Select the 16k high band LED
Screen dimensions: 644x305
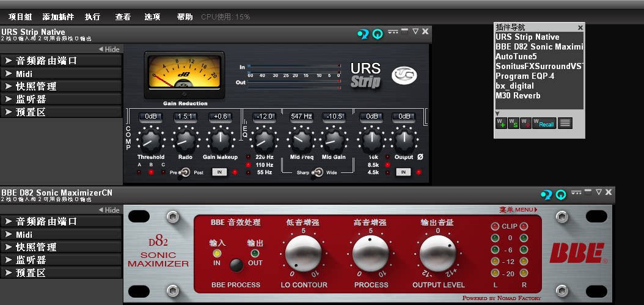[387, 157]
